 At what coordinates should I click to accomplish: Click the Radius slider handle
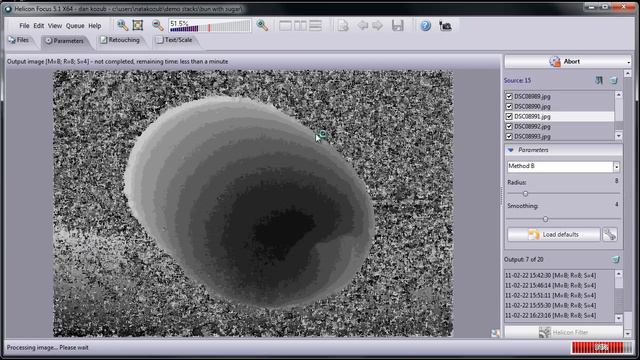pyautogui.click(x=525, y=193)
